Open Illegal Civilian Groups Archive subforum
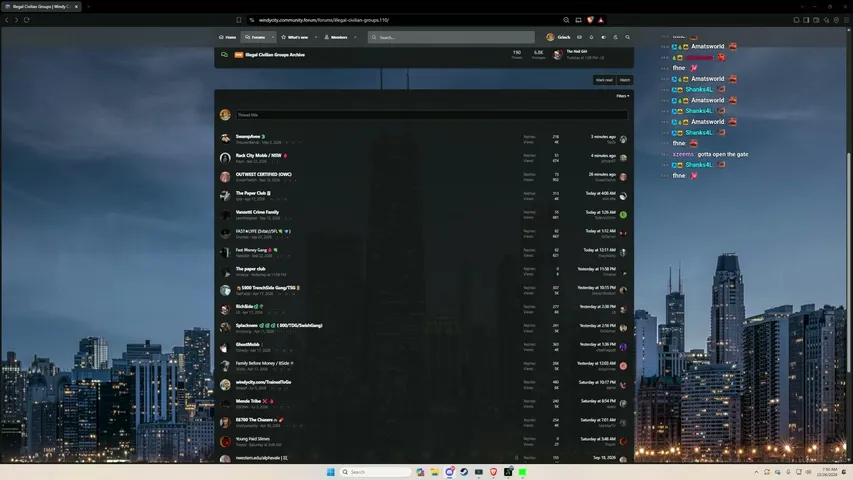853x480 pixels. pyautogui.click(x=275, y=54)
